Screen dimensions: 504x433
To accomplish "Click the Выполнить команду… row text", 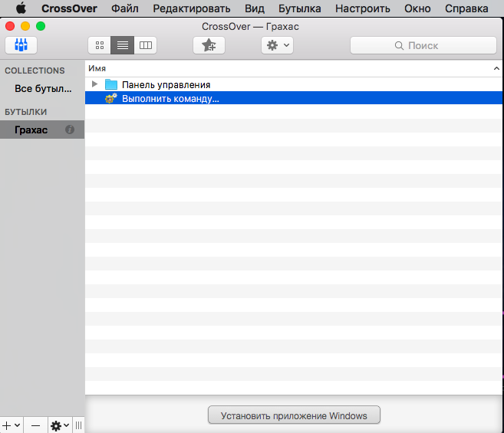I will pos(170,99).
